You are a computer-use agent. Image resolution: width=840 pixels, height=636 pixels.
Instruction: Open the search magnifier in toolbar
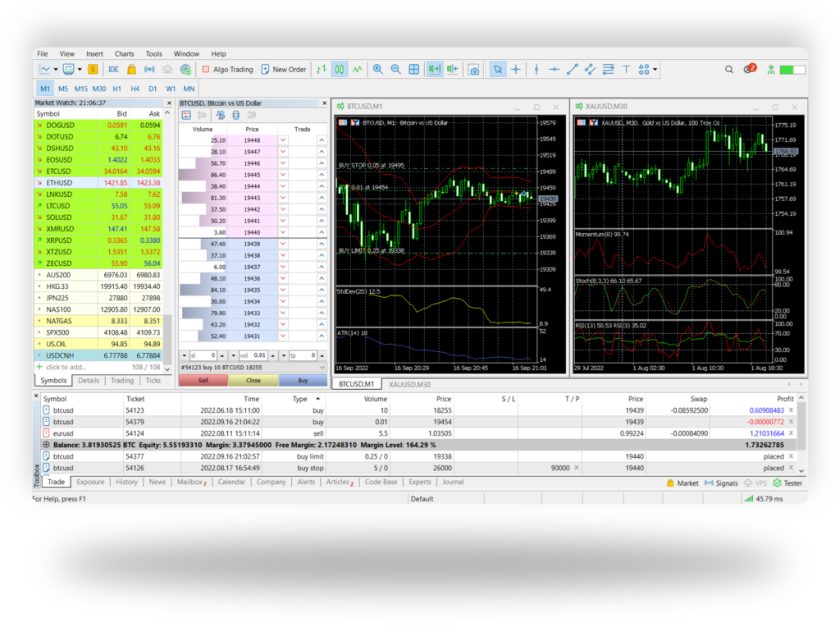click(729, 70)
